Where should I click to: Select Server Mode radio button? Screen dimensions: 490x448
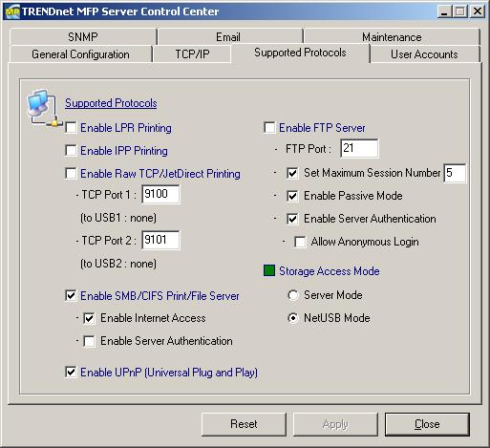[293, 295]
